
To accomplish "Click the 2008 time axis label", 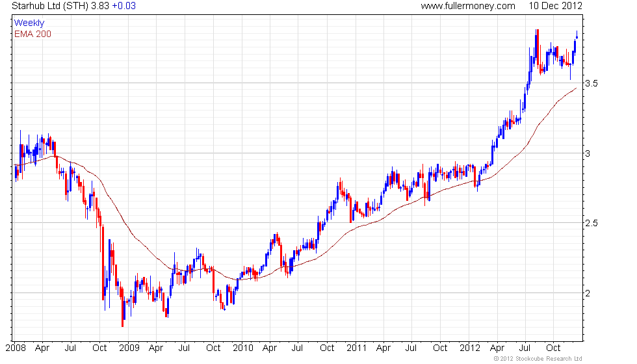I will (x=16, y=348).
